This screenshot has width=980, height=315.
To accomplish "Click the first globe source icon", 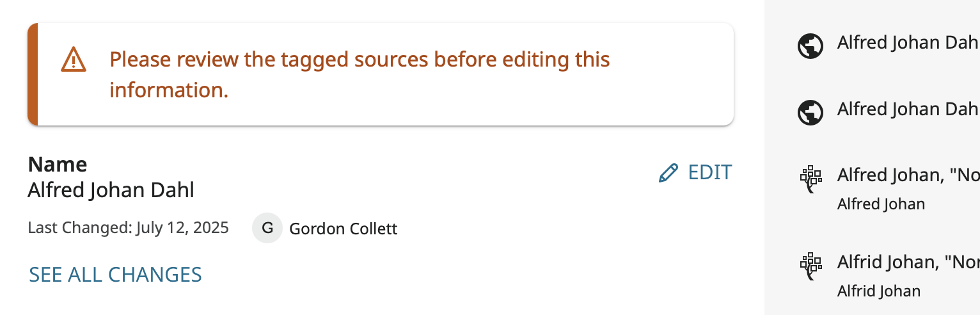I will [x=810, y=46].
